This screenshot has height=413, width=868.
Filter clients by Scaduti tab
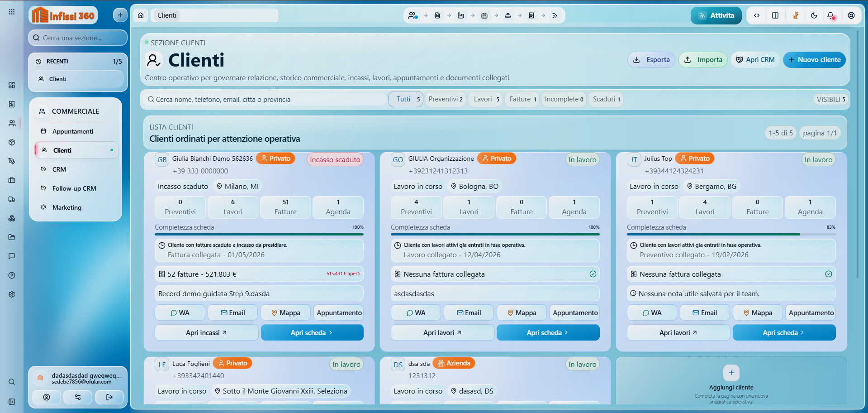coord(606,99)
